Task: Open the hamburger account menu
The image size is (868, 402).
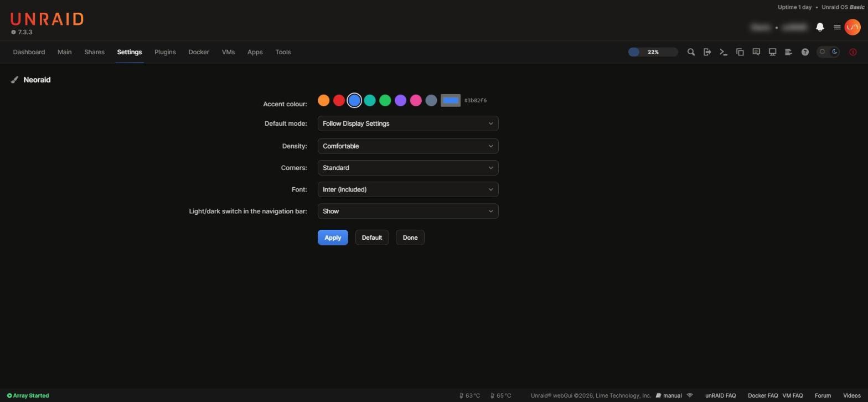Action: tap(837, 27)
